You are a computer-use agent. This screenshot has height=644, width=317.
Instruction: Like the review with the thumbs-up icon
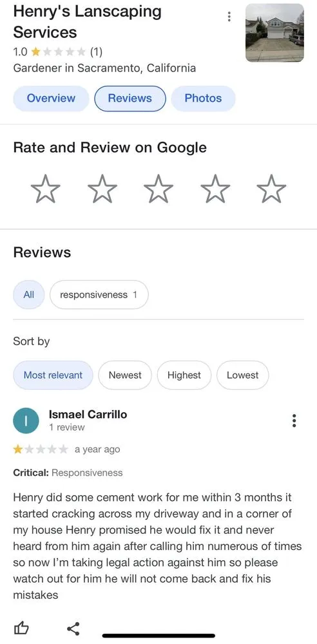(x=21, y=628)
